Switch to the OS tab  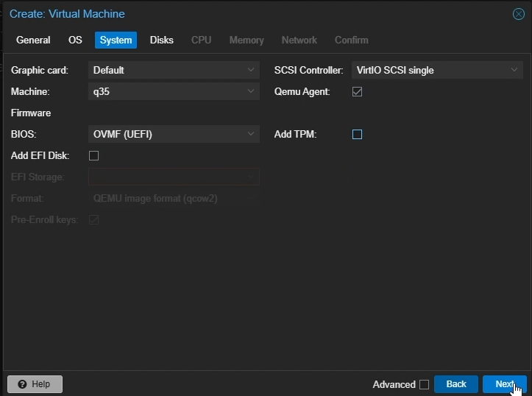[75, 40]
